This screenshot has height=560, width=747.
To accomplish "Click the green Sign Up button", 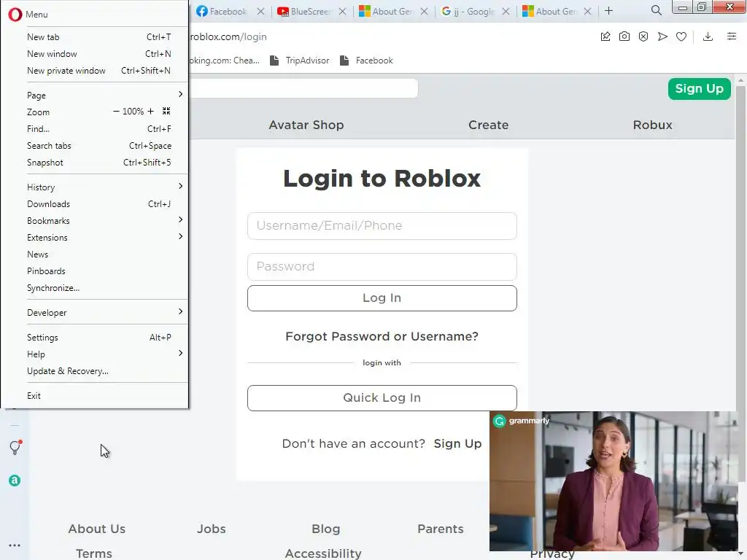I will coord(699,88).
